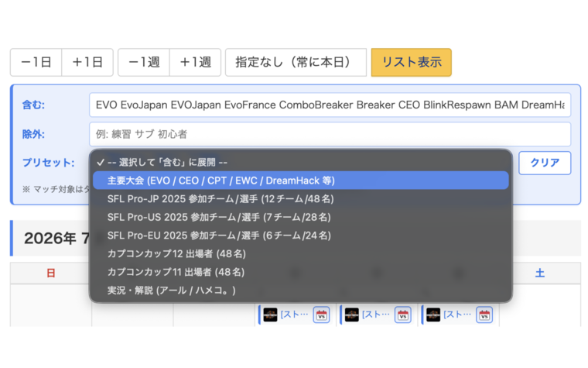Choose preset SFL Pro-EU 2025 参加チーム
The image size is (588, 368).
(301, 236)
